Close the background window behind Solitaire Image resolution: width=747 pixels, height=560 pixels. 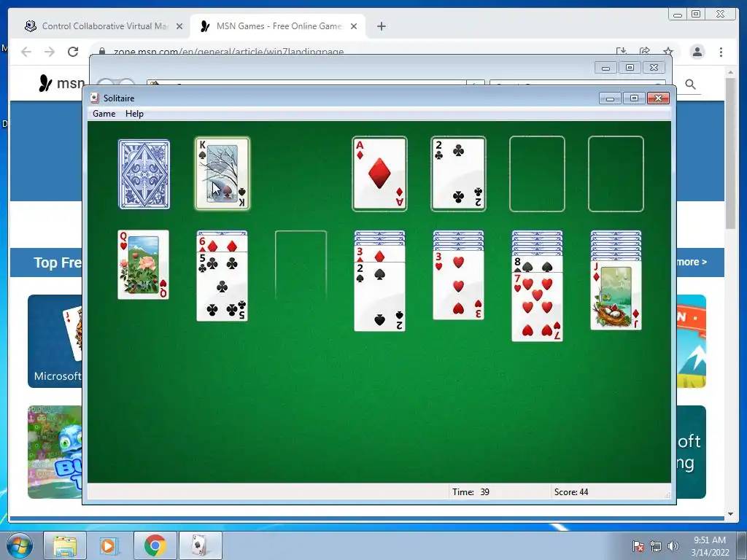point(654,68)
